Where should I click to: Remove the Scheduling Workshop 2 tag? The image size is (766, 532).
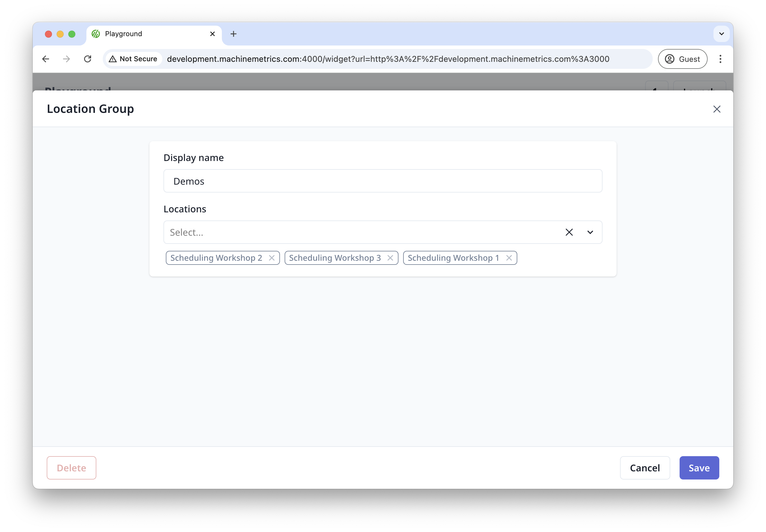pyautogui.click(x=271, y=258)
